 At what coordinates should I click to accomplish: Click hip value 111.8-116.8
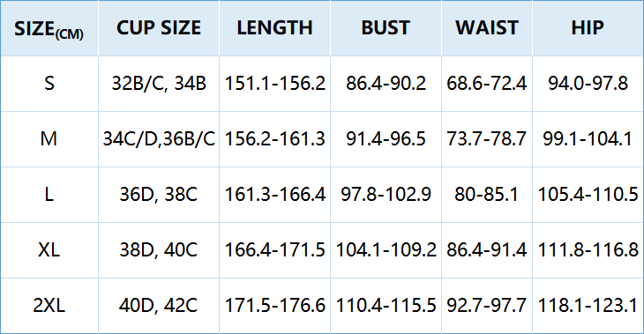coord(588,250)
